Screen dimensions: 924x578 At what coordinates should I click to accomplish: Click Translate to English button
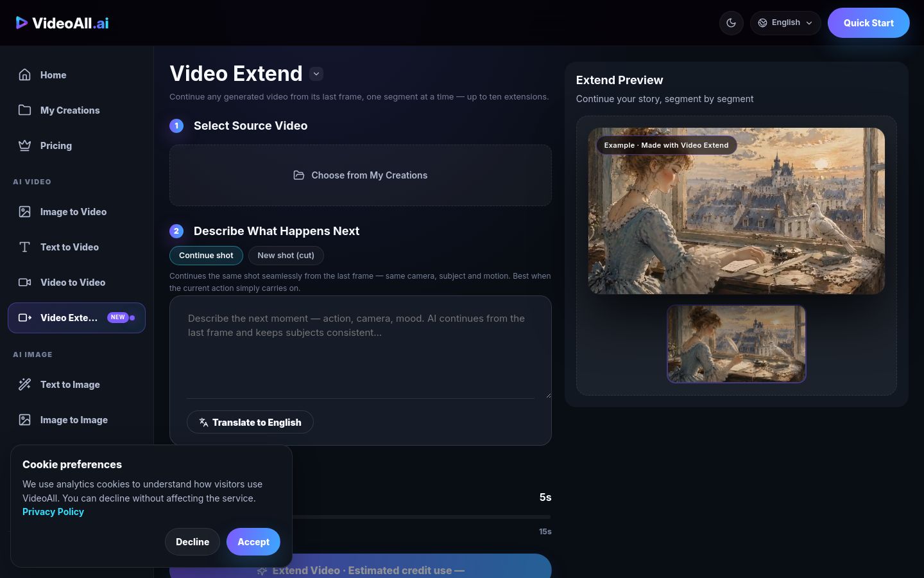250,422
